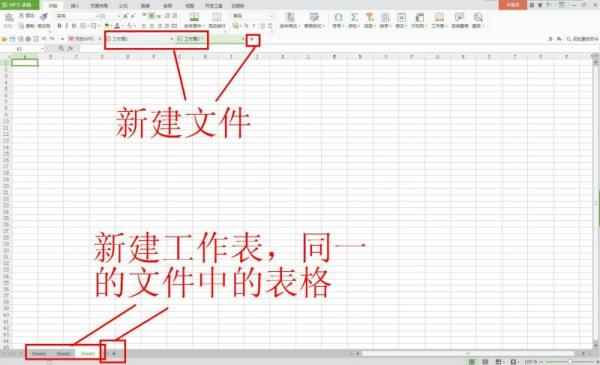Insert a symbol via Omega icon
This screenshot has height=365, width=600.
click(x=338, y=17)
